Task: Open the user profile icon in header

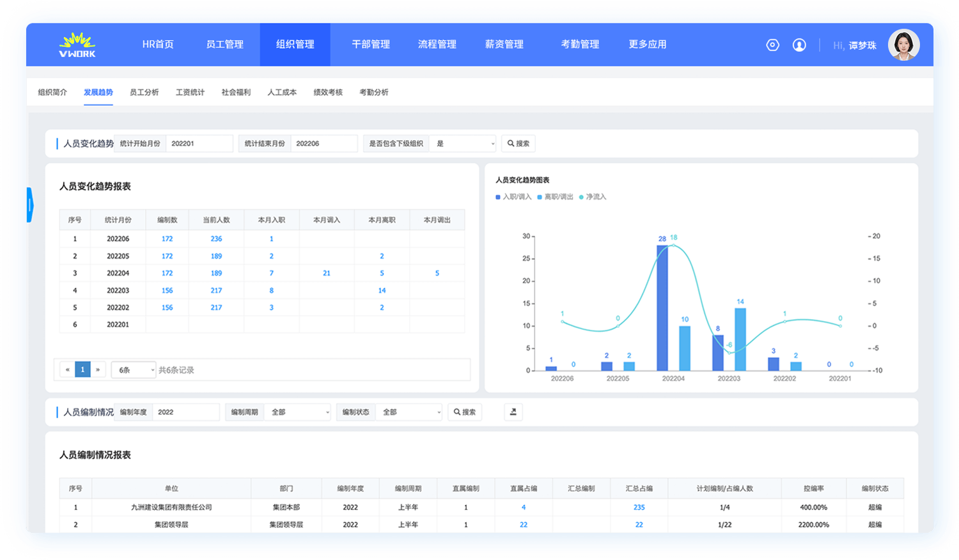Action: [x=799, y=45]
